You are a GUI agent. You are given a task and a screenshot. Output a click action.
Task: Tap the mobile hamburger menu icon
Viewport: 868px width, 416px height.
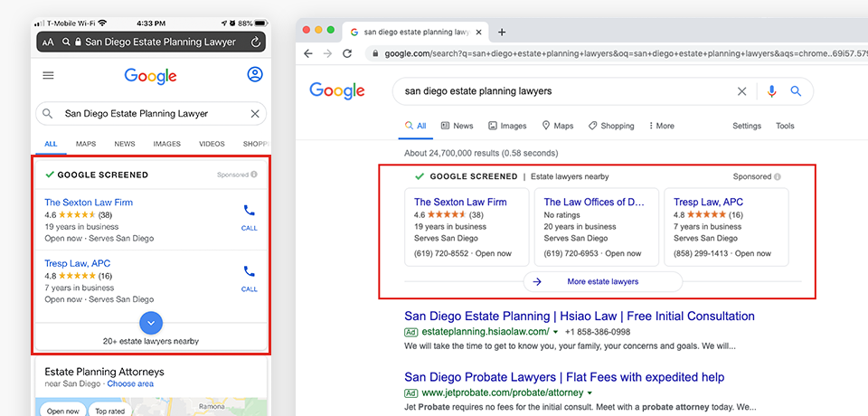tap(48, 75)
